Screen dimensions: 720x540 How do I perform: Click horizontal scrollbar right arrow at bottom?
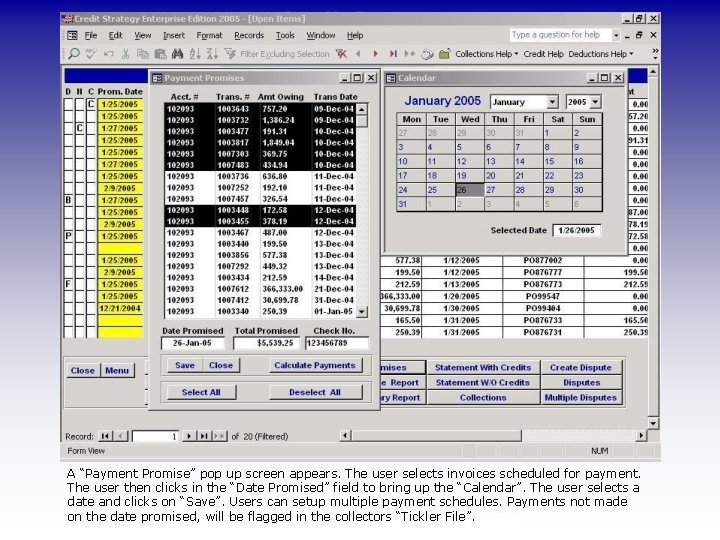click(x=641, y=435)
